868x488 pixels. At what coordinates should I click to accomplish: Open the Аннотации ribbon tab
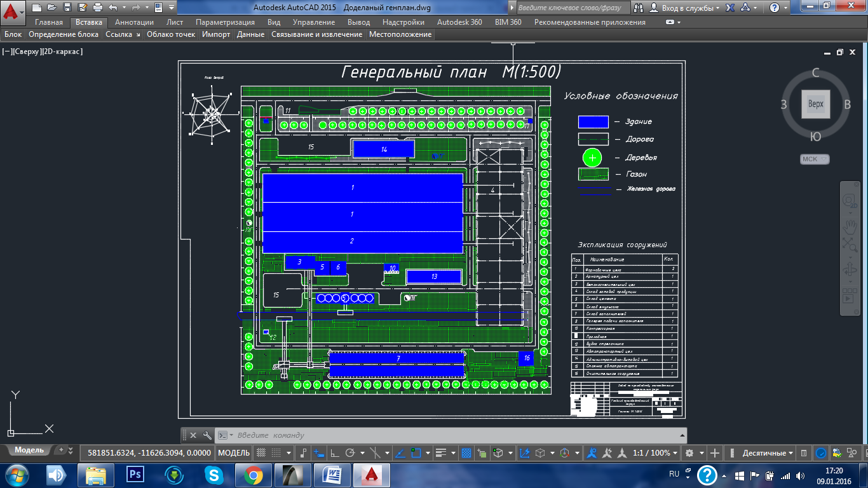click(134, 22)
